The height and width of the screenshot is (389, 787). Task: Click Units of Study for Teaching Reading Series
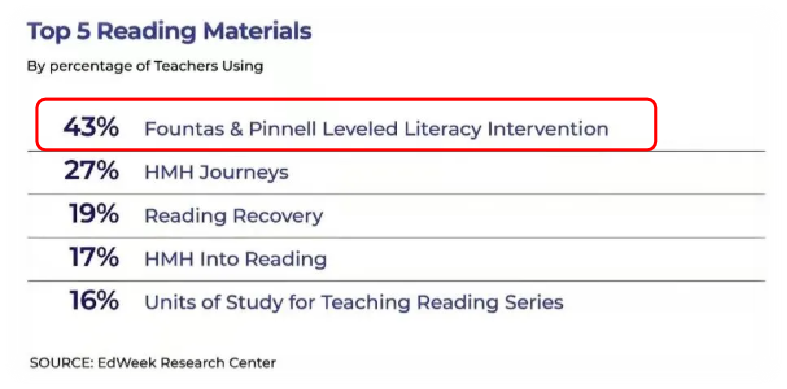pos(354,303)
